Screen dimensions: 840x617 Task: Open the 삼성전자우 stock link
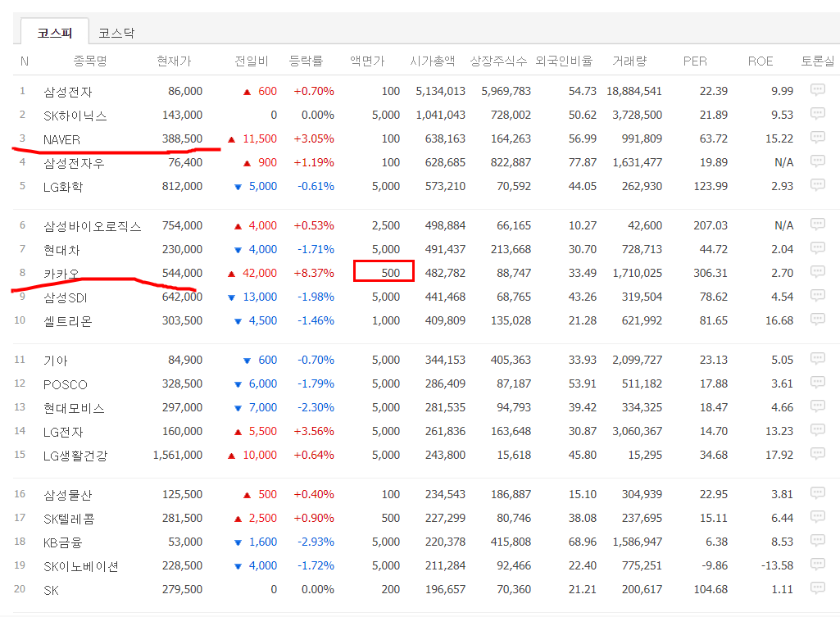point(74,163)
